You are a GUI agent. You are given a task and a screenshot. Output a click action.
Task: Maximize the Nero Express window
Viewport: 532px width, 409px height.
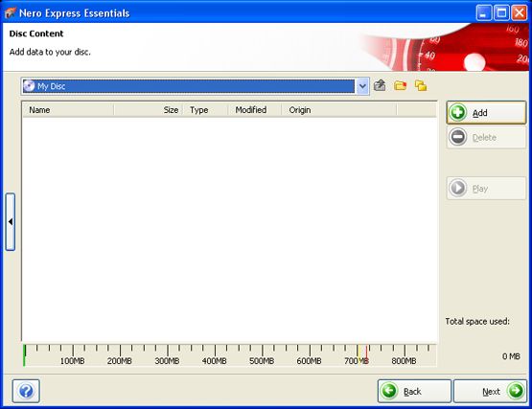[501, 12]
